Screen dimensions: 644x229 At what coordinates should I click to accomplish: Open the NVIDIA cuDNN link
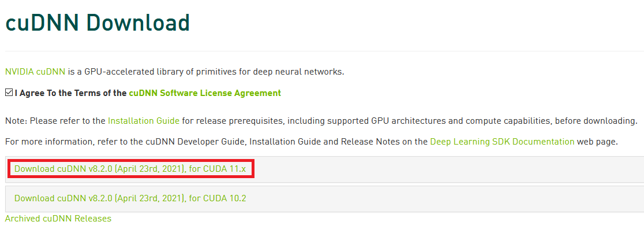click(35, 72)
